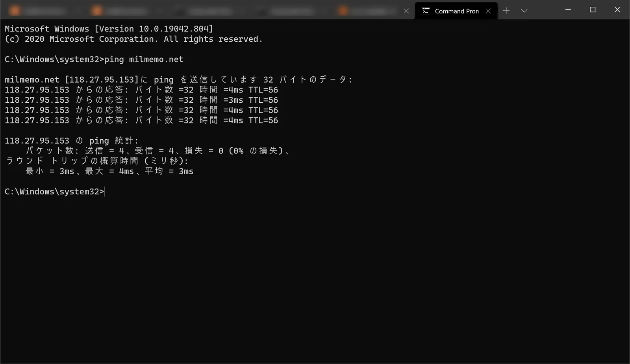
Task: Close the Command Prompt tab
Action: (x=488, y=11)
